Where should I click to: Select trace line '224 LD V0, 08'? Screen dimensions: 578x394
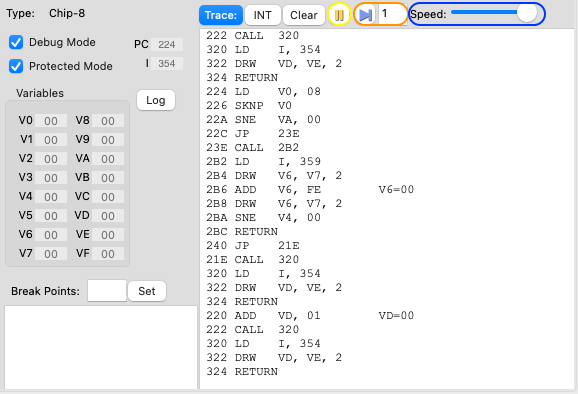[263, 91]
